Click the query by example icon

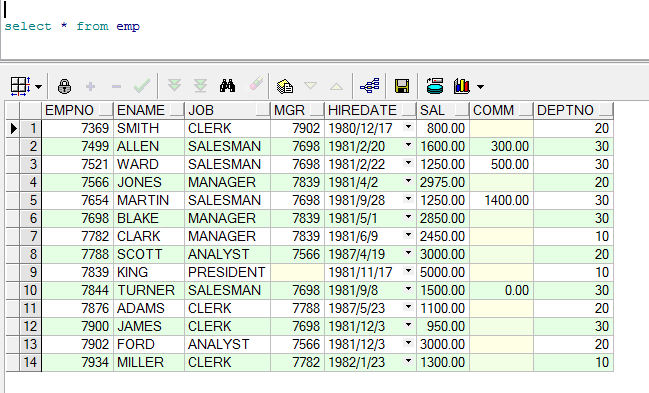click(x=285, y=86)
